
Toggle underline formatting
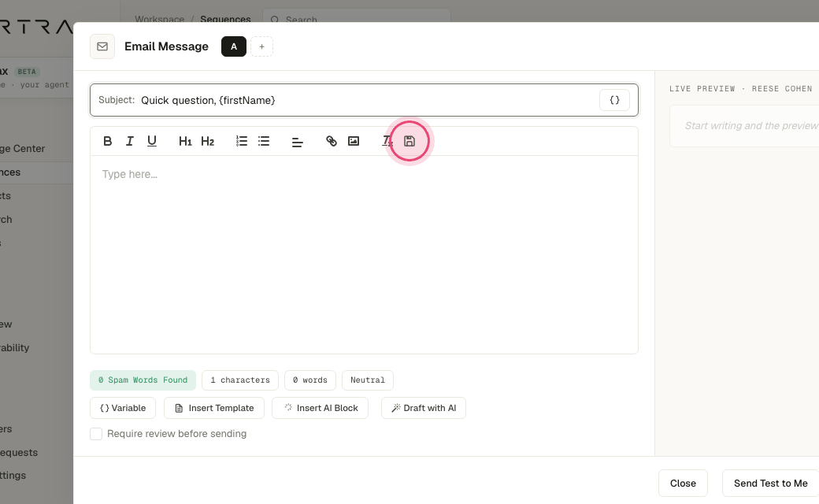tap(151, 141)
